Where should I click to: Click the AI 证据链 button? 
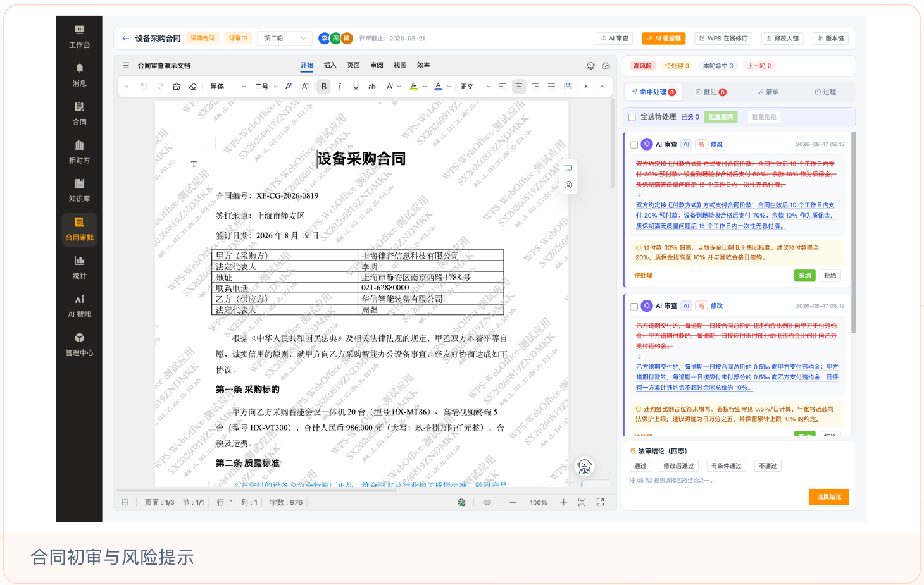[x=664, y=39]
